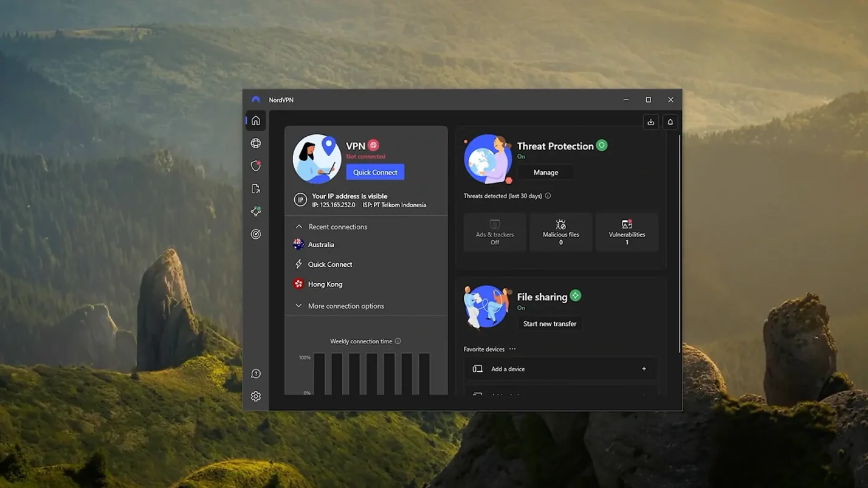Open the Ads & trackers Off tile

[495, 232]
